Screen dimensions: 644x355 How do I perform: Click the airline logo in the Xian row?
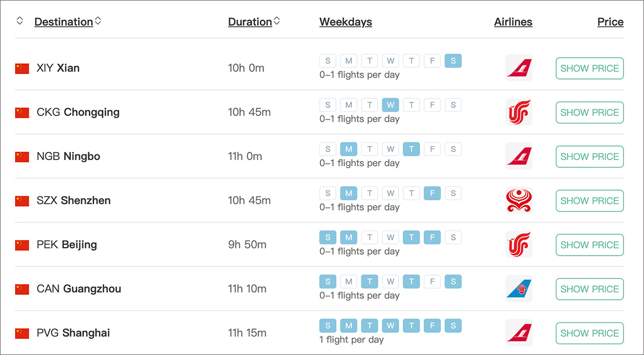pos(519,68)
